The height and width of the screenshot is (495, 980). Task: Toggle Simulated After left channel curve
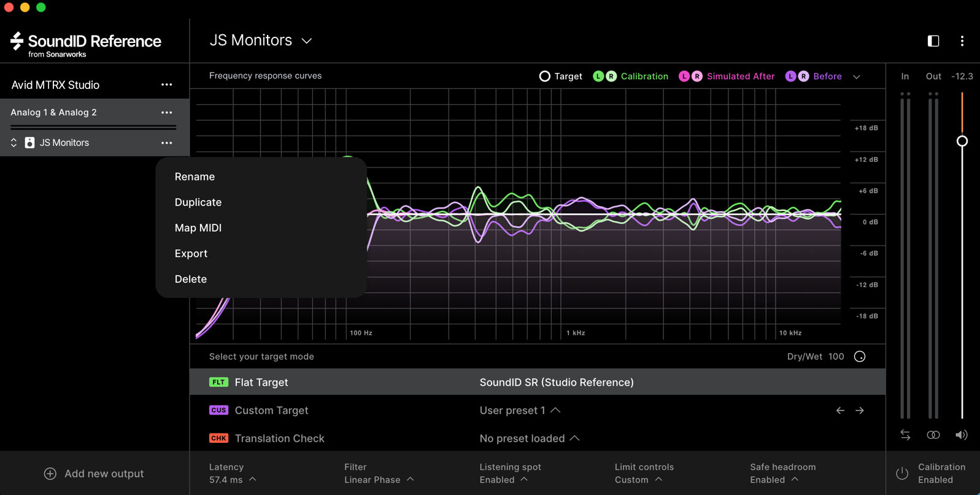tap(684, 76)
